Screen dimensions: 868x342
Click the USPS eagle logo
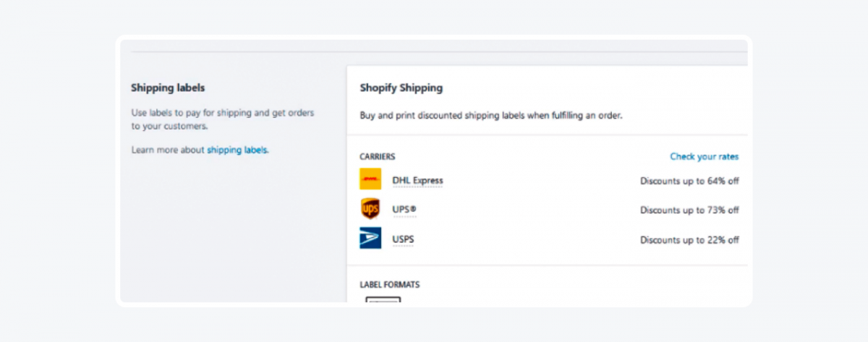370,239
